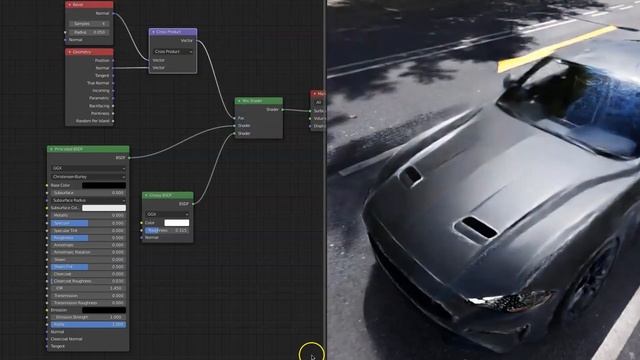Click the Specular value slider

point(88,223)
